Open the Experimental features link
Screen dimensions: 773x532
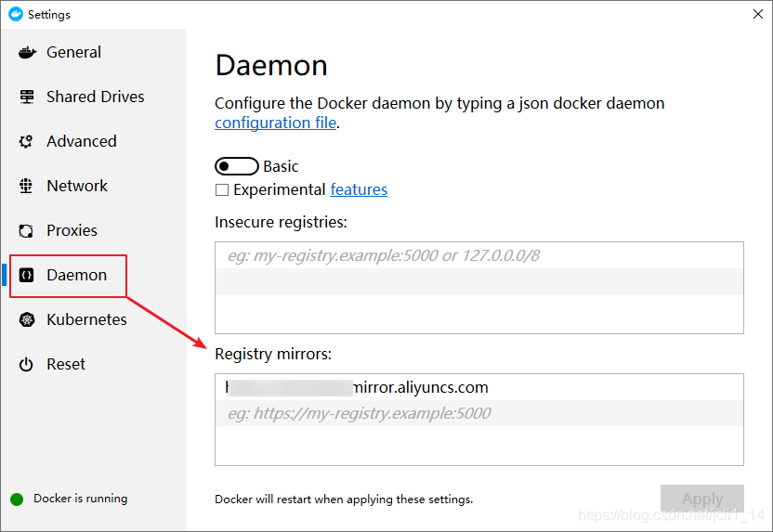point(359,189)
